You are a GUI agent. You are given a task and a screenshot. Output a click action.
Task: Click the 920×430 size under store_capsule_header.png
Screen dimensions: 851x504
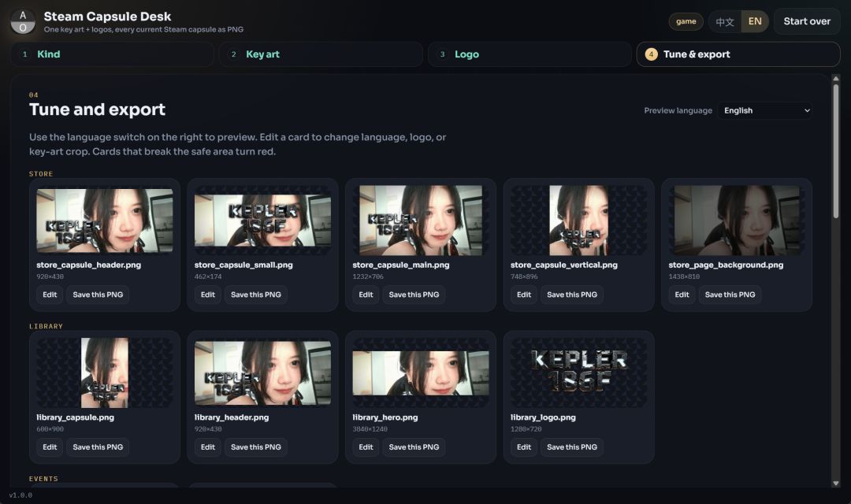pos(50,276)
